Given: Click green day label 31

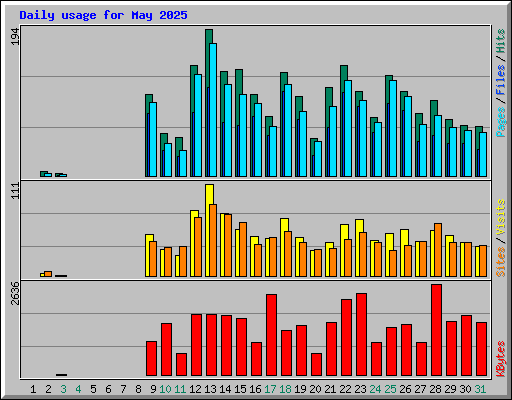Looking at the screenshot, I should click(x=480, y=389).
